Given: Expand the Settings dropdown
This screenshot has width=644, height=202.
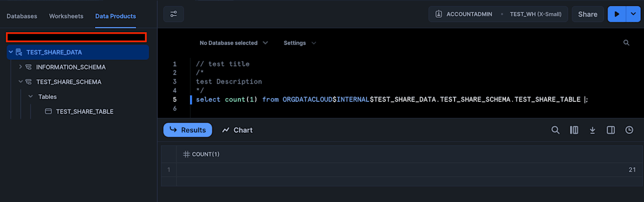Looking at the screenshot, I should point(300,43).
